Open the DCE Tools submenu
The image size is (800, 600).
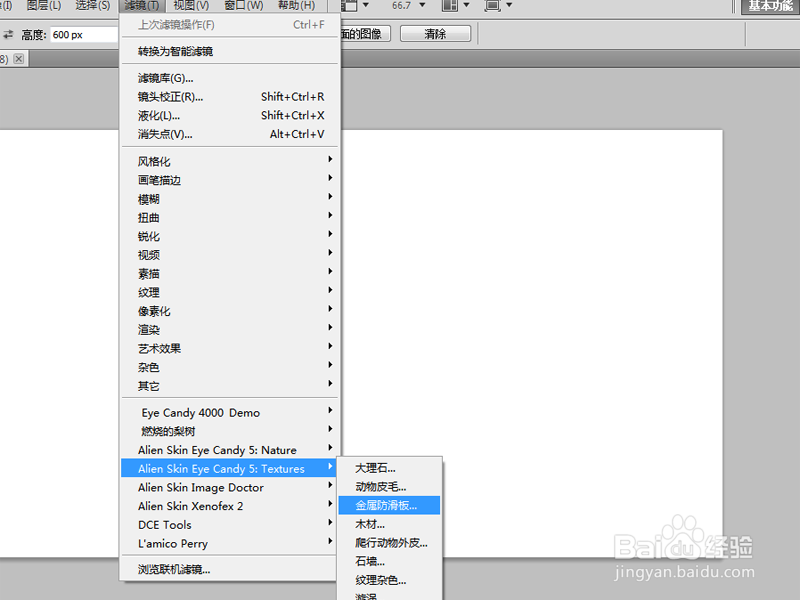[x=230, y=524]
